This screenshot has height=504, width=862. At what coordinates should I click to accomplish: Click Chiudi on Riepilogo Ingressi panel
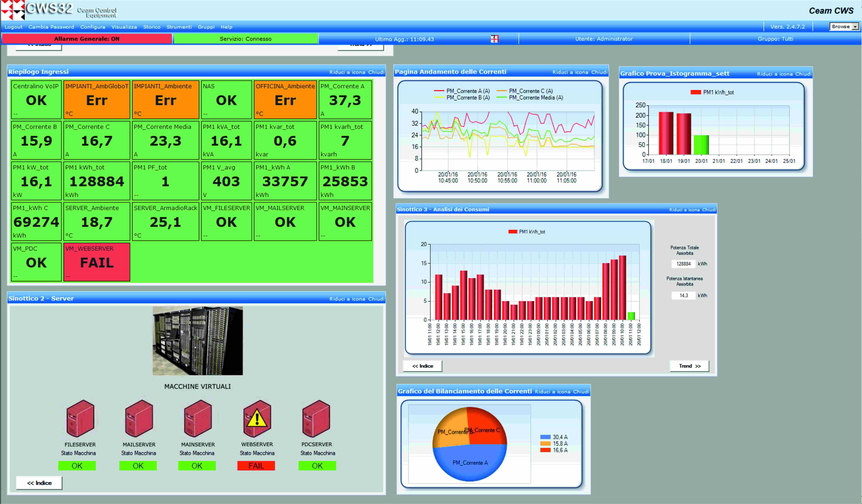click(x=376, y=72)
